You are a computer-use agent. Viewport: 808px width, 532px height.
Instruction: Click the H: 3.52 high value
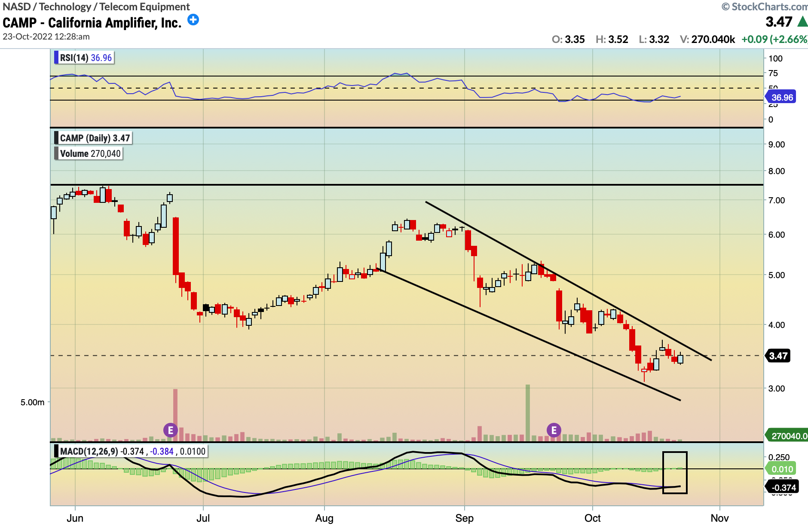coord(612,40)
